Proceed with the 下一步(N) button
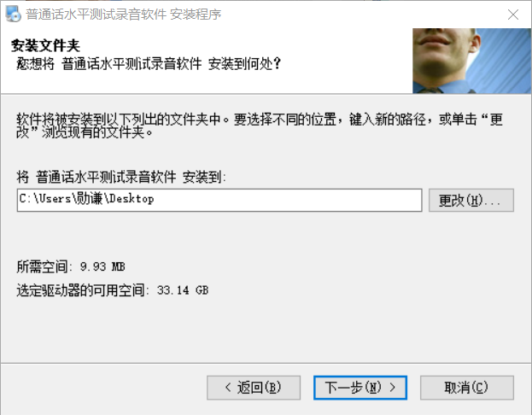This screenshot has height=415, width=532. tap(360, 388)
